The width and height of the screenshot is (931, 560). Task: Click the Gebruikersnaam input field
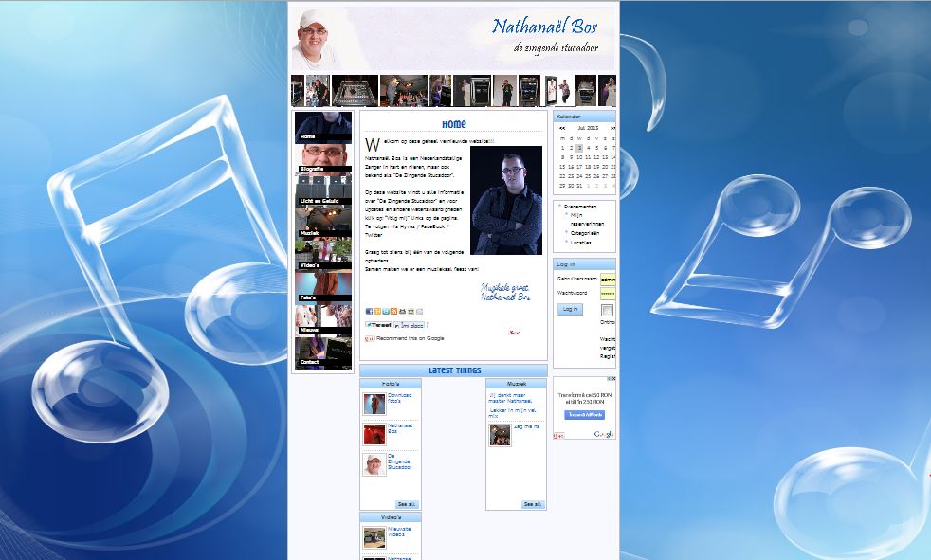(608, 280)
